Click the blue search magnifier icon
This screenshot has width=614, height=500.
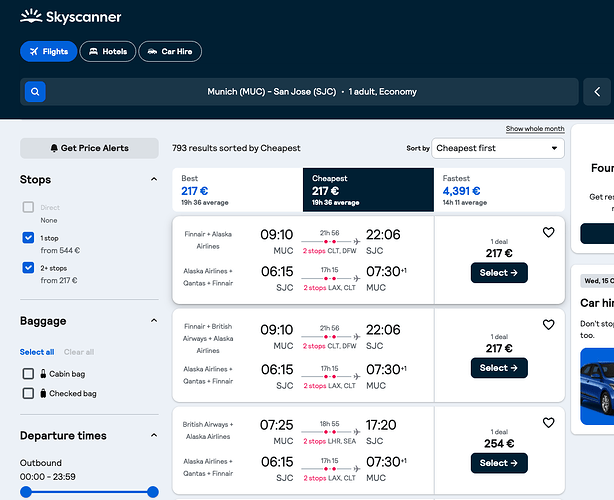35,92
